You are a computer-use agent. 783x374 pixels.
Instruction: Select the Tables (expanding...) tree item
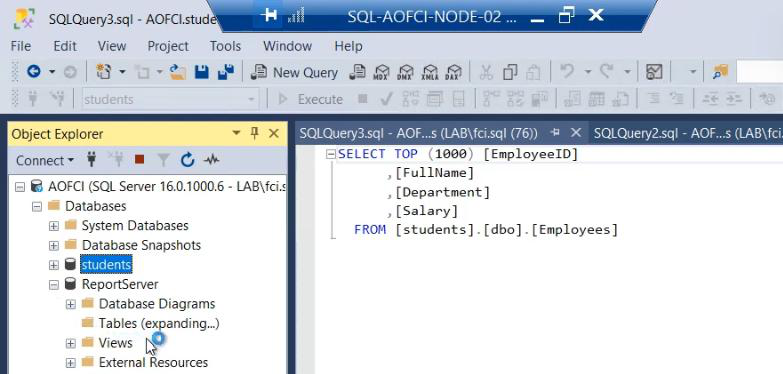point(159,324)
